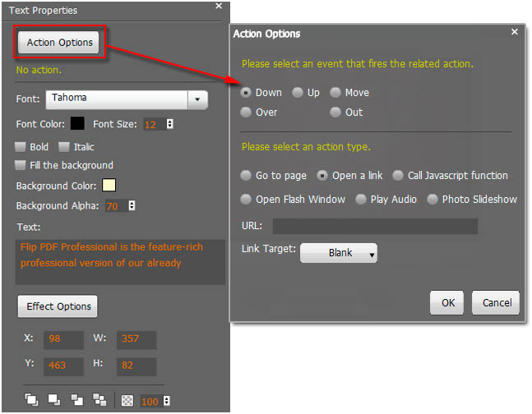Click the checkerboard opacity icon
This screenshot has width=532, height=414.
[x=129, y=400]
